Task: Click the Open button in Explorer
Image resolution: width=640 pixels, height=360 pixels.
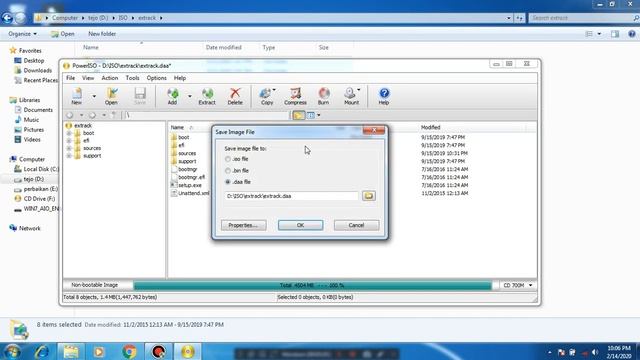Action: coord(62,34)
